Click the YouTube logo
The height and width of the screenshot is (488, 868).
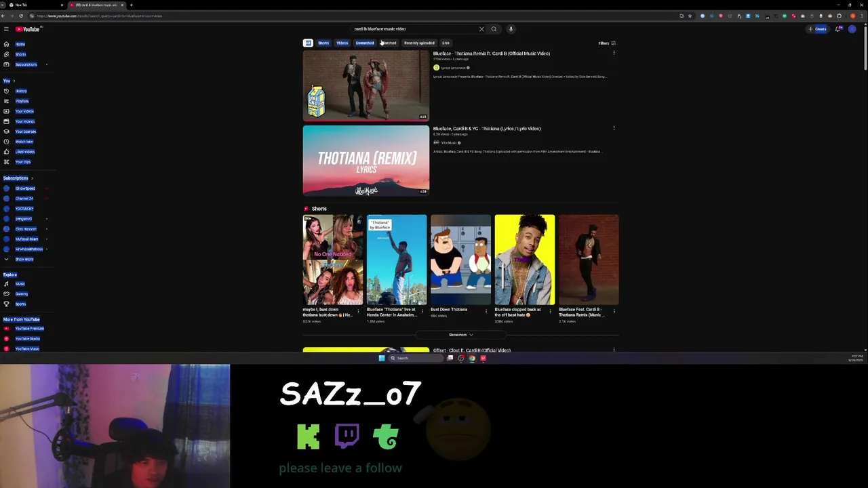[x=28, y=29]
